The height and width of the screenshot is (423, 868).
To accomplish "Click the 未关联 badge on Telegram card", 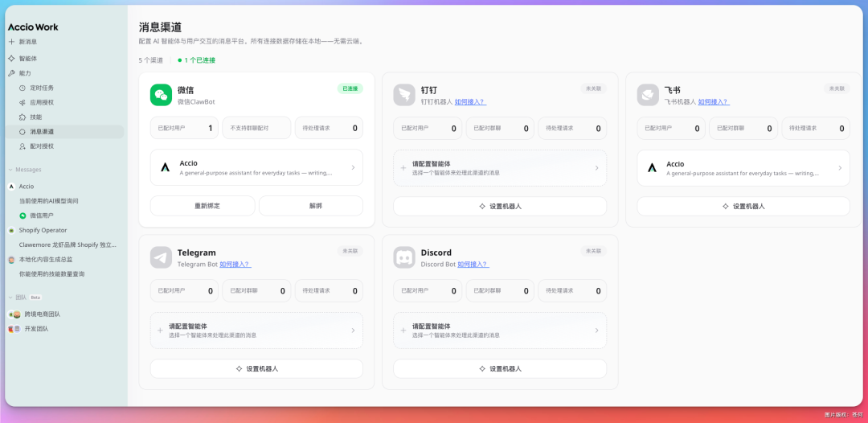I will pos(350,251).
